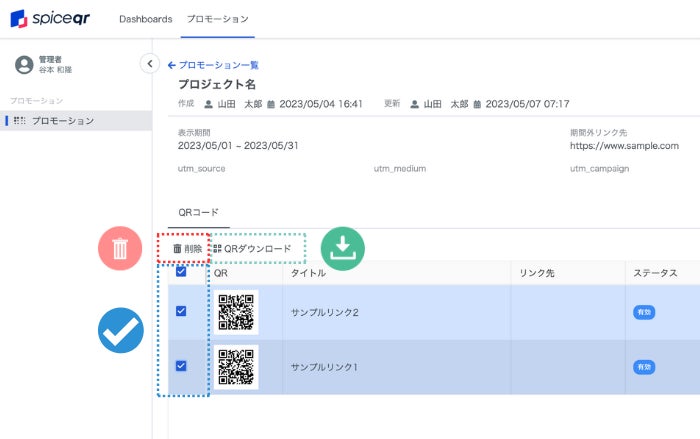The image size is (700, 439).
Task: Click the 2023/05/01 – 2023/05/31 display period
Action: [x=238, y=146]
